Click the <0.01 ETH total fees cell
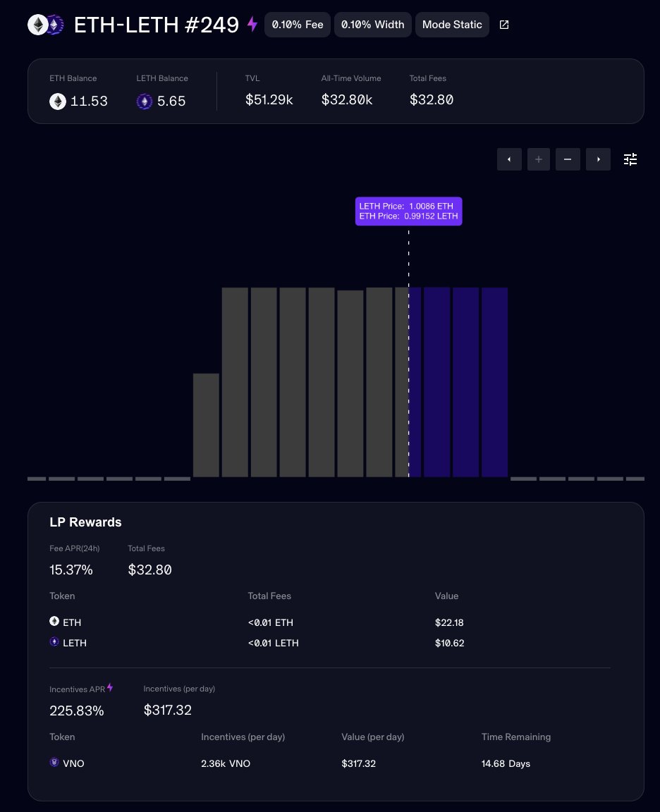The width and height of the screenshot is (660, 812). (x=271, y=622)
